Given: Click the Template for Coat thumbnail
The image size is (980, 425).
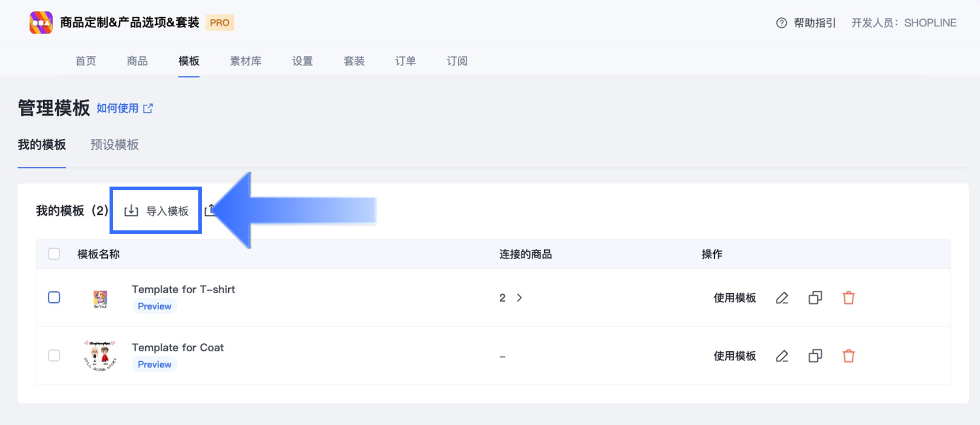Looking at the screenshot, I should [x=100, y=356].
